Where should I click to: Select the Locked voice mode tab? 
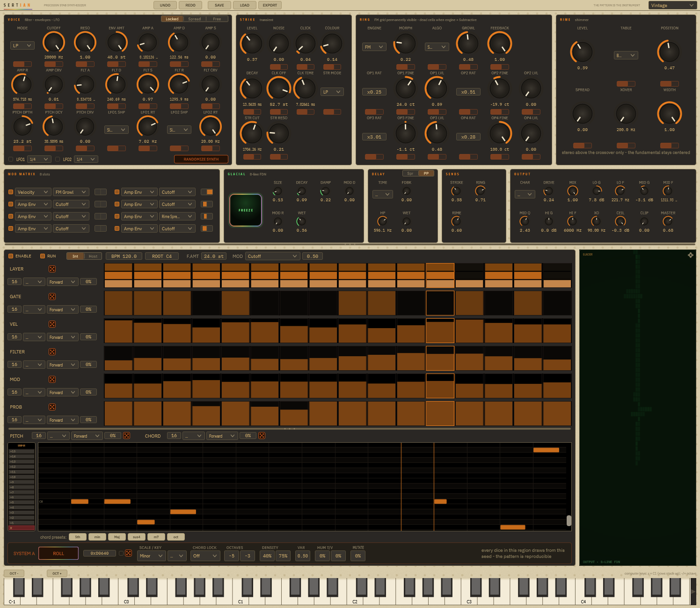[x=172, y=19]
